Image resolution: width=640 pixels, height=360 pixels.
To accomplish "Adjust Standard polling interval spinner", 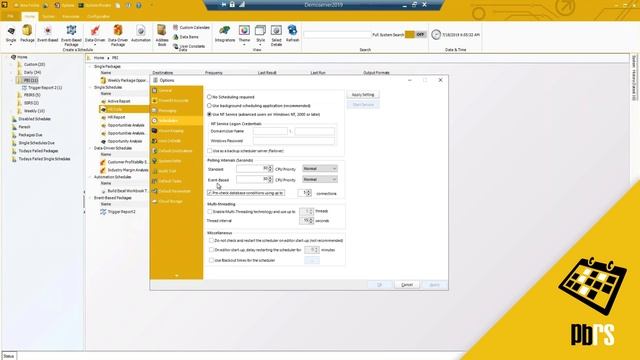I will click(270, 169).
